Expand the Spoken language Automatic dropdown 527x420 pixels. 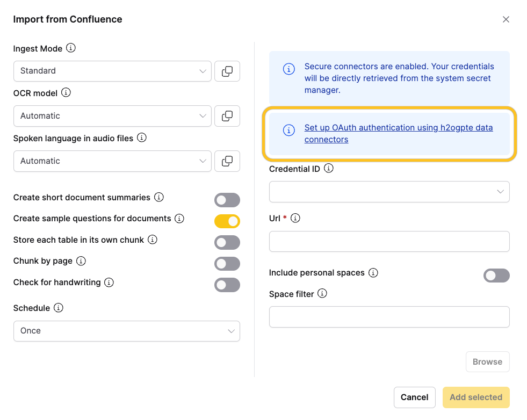click(112, 161)
